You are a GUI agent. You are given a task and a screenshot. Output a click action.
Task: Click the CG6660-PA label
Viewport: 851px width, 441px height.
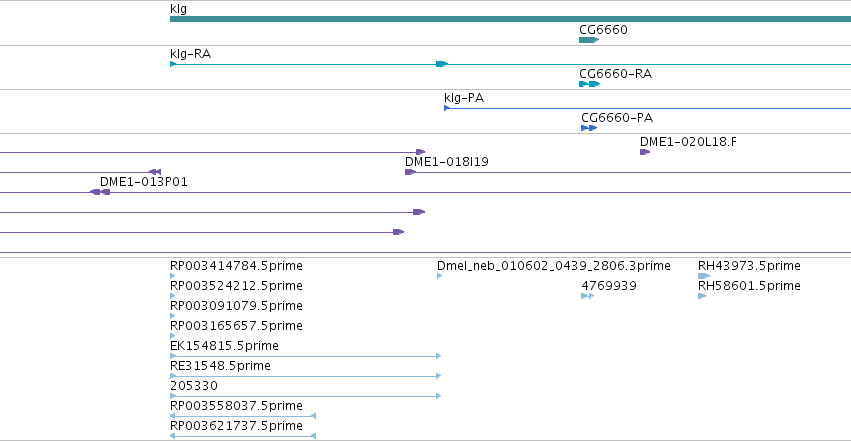click(x=617, y=118)
